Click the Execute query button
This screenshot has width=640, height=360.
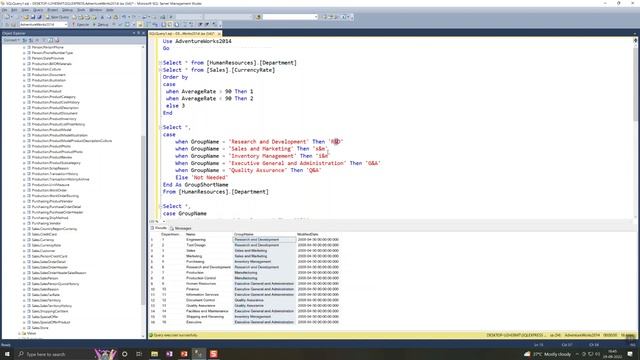[80, 24]
